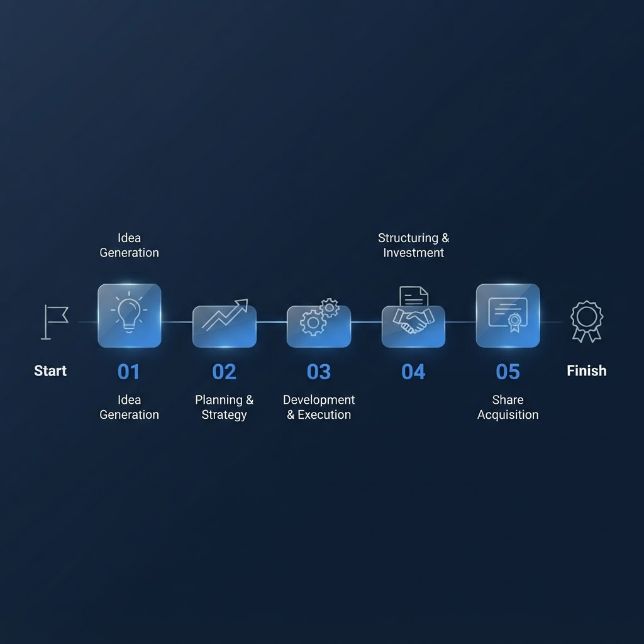The width and height of the screenshot is (644, 644).
Task: Click the document icon above the handshake
Action: click(x=414, y=296)
